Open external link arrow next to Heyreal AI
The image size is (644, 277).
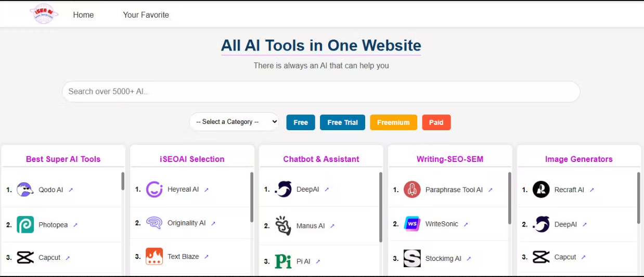click(207, 190)
